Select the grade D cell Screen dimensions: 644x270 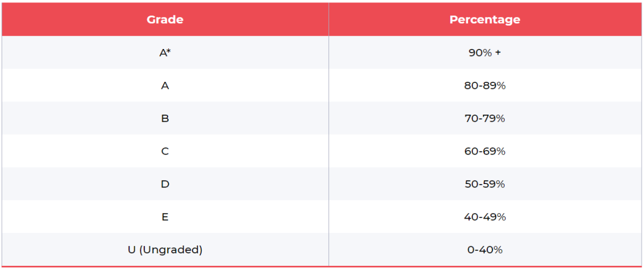point(165,184)
